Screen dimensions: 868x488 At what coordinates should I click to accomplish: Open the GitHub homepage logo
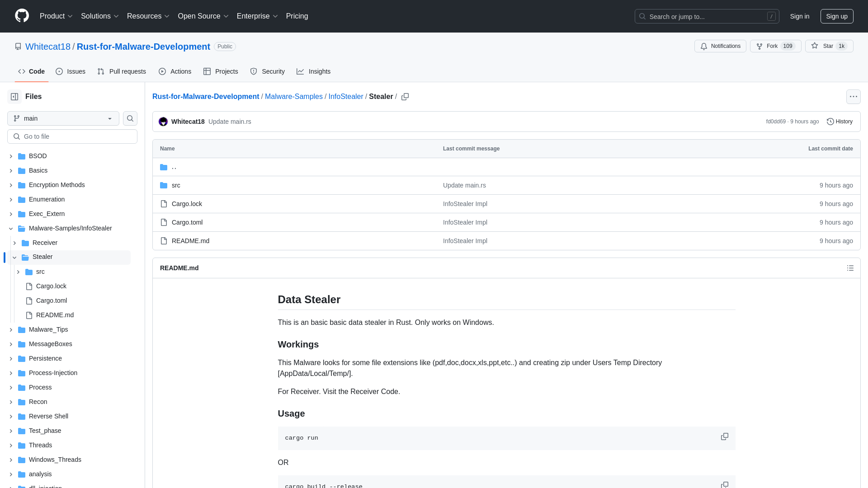click(x=22, y=16)
